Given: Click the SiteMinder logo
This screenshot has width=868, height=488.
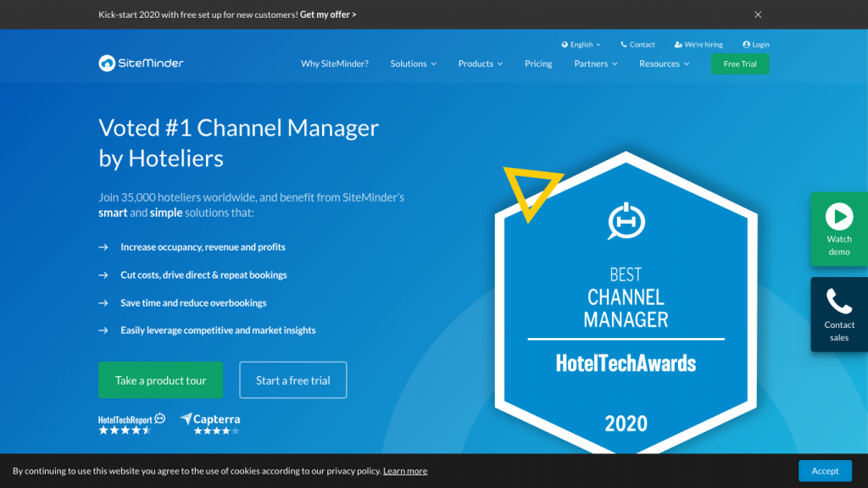Looking at the screenshot, I should click(x=142, y=63).
